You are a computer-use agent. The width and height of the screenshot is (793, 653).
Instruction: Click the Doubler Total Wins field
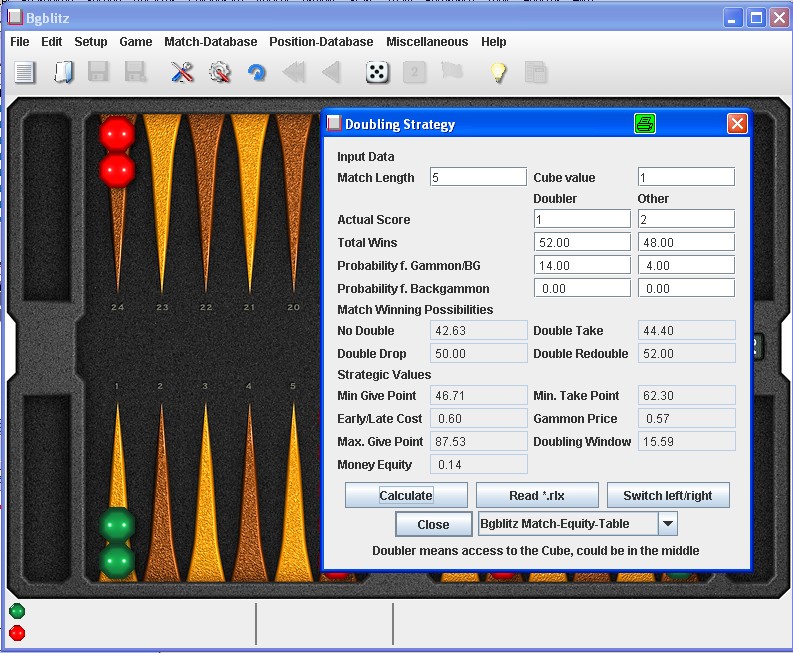(582, 242)
